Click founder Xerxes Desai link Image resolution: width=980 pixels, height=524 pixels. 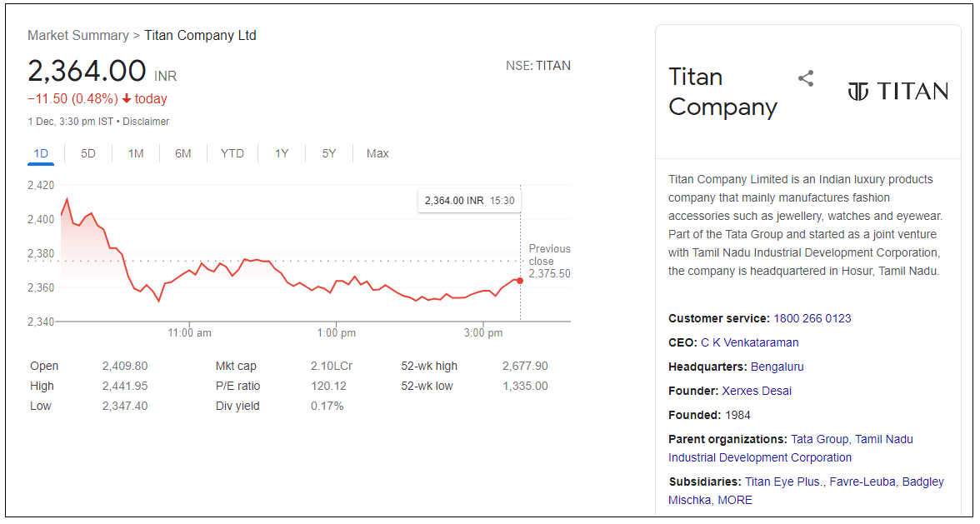coord(757,391)
